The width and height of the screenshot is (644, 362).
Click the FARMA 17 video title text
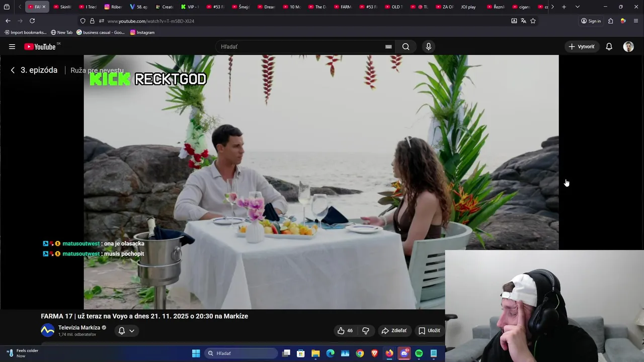(144, 316)
